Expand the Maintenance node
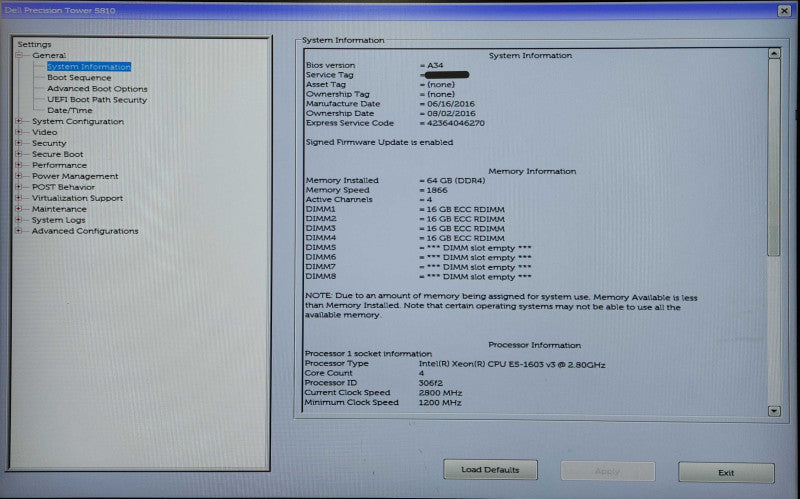 coord(19,209)
